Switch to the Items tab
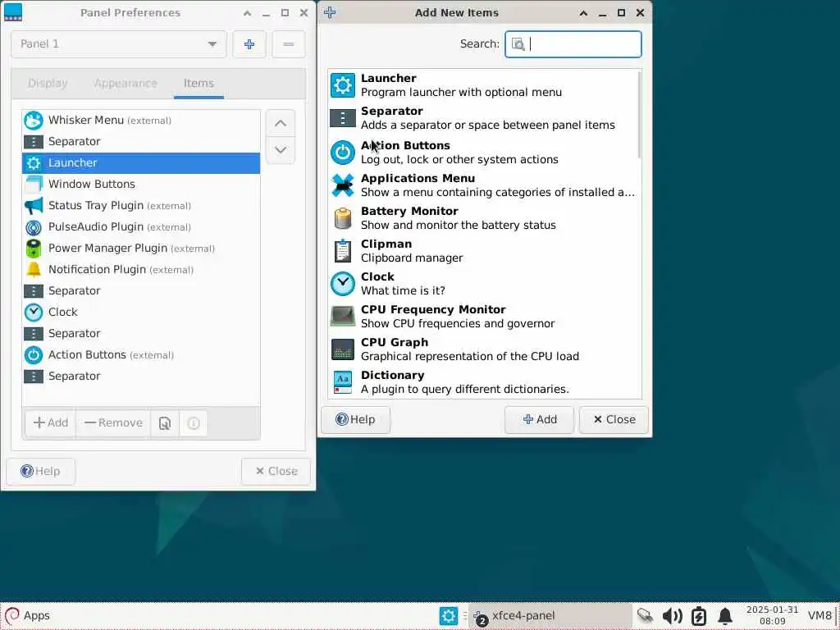840x630 pixels. [199, 84]
